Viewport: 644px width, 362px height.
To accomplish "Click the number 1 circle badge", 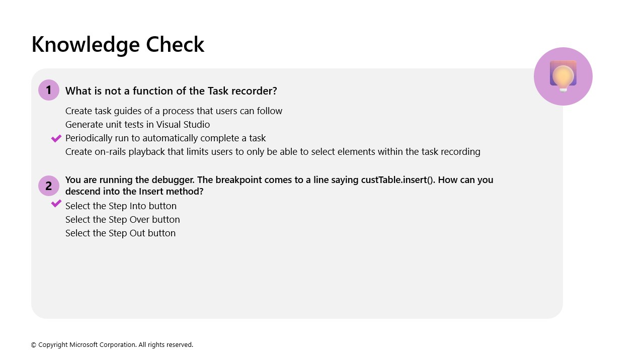I will pyautogui.click(x=49, y=90).
